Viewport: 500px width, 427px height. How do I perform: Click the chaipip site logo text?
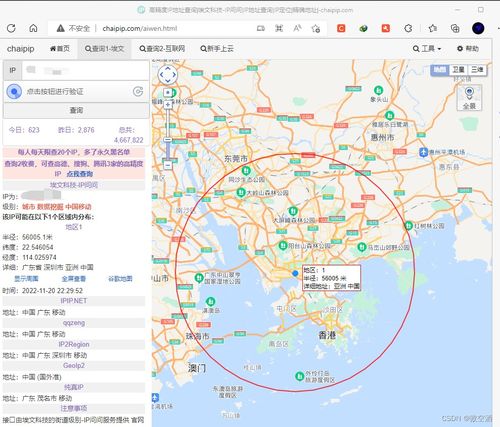tap(21, 49)
